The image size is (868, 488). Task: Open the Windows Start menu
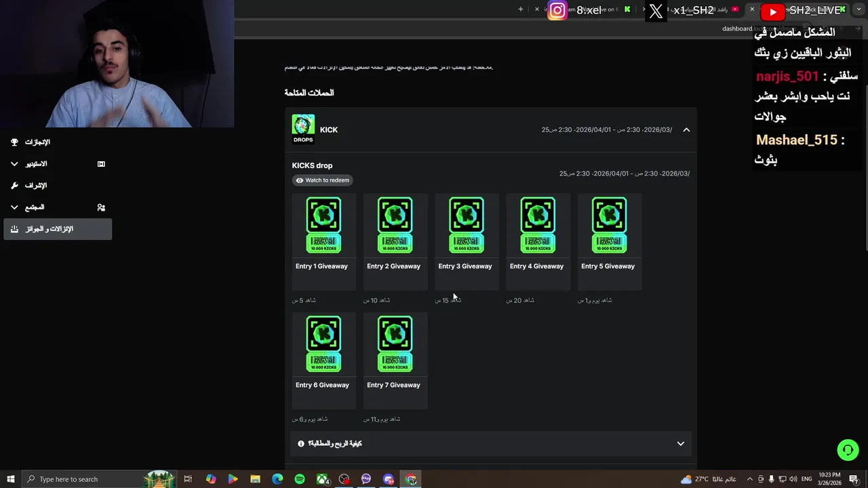[x=10, y=479]
